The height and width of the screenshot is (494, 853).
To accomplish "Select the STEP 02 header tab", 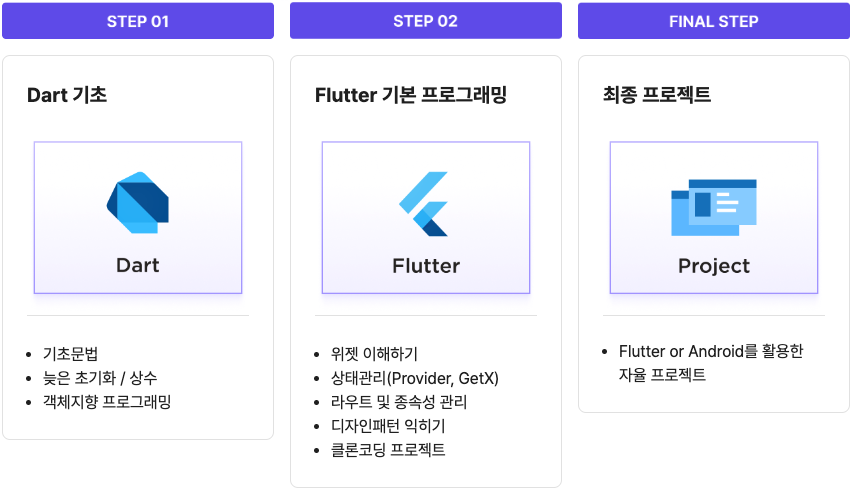I will (426, 21).
